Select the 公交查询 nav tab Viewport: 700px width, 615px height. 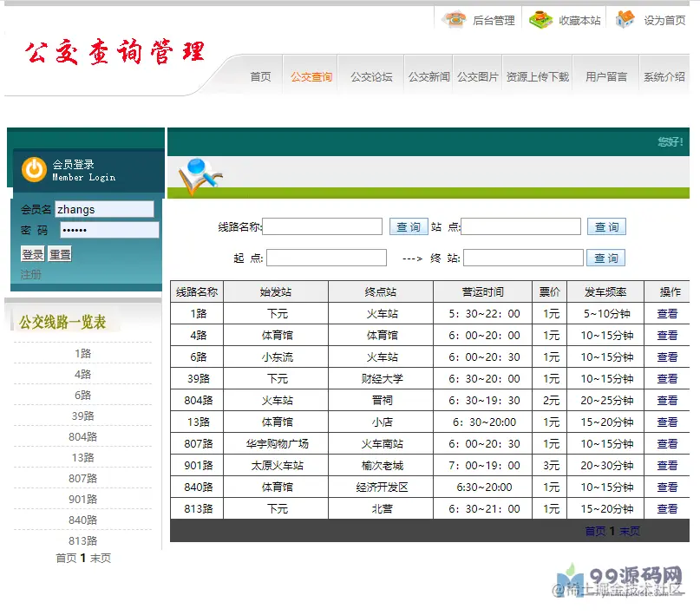(x=311, y=76)
